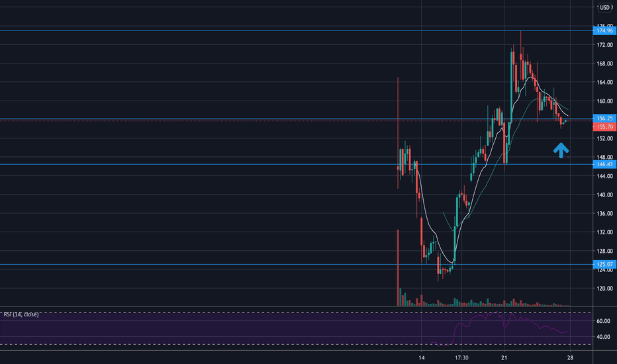Click the 125.07 blue price label
Screen dimensions: 617x364
click(x=604, y=265)
